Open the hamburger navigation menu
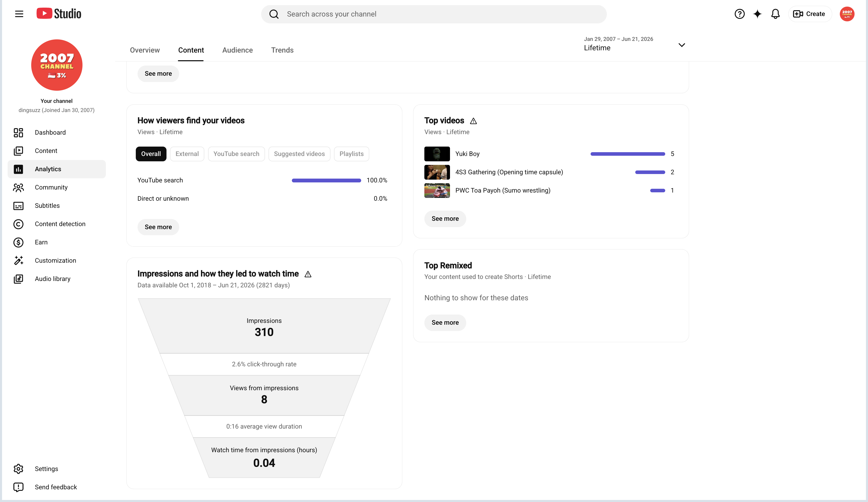The image size is (868, 502). [x=19, y=14]
